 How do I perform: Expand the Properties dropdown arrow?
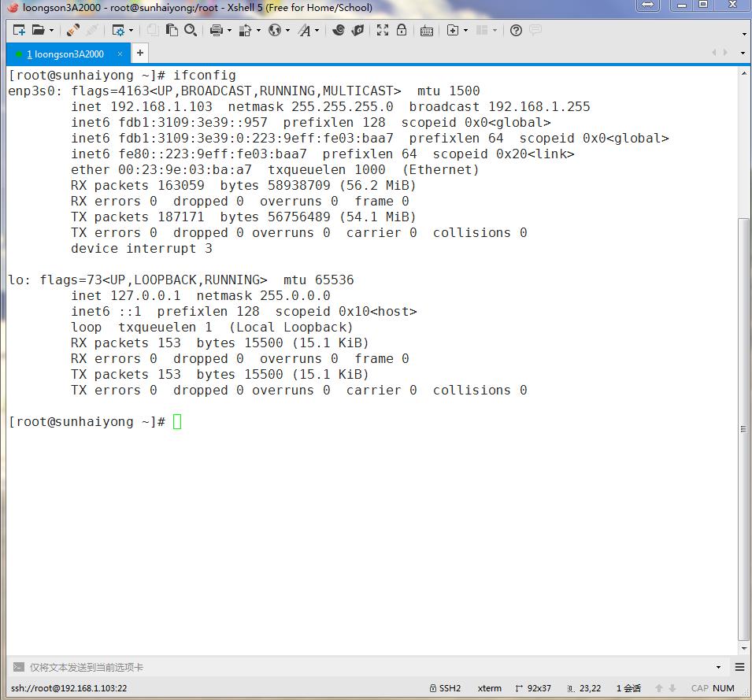pos(131,31)
